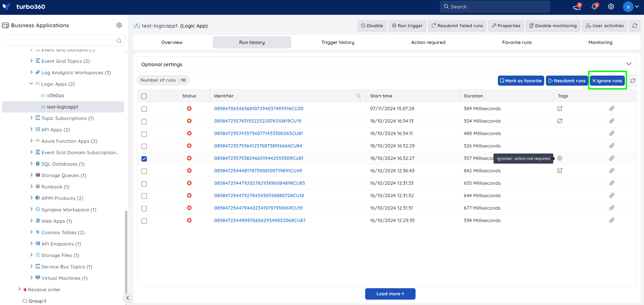The width and height of the screenshot is (644, 305).
Task: Copy link icon for run ending CU84
Action: 612,146
